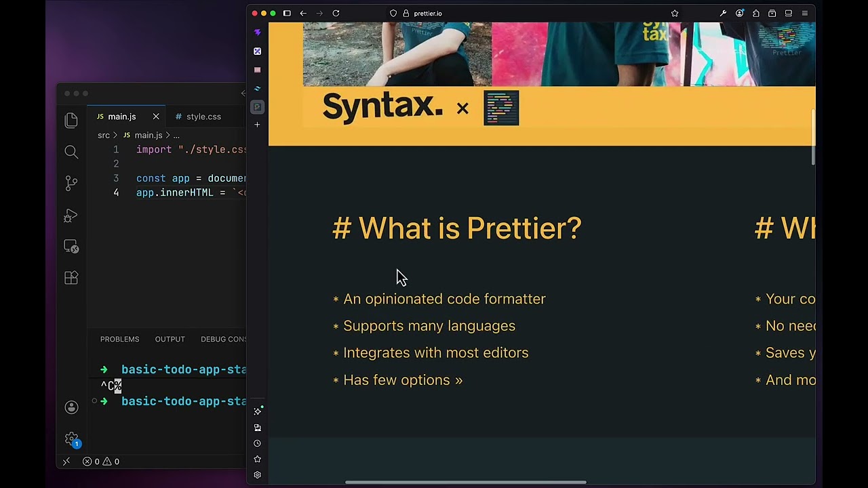The image size is (868, 488).
Task: Open the purple lightning bolt sidebar tab
Action: (257, 33)
